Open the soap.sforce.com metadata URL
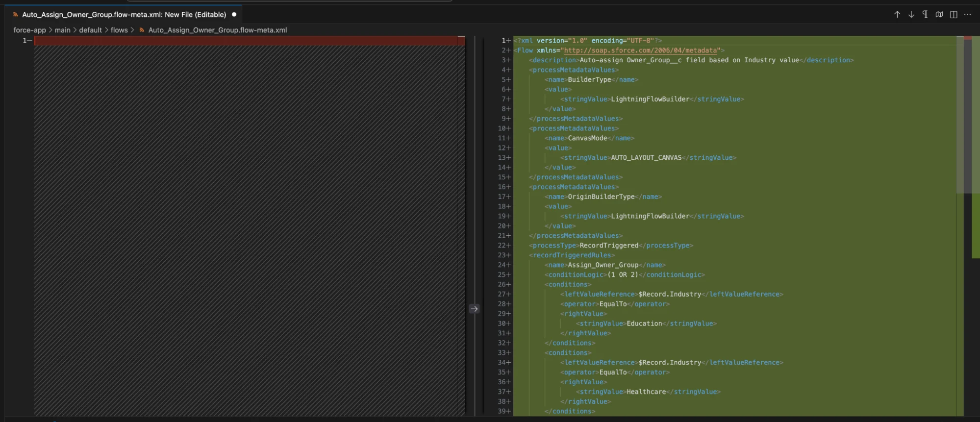The width and height of the screenshot is (980, 422). 640,50
